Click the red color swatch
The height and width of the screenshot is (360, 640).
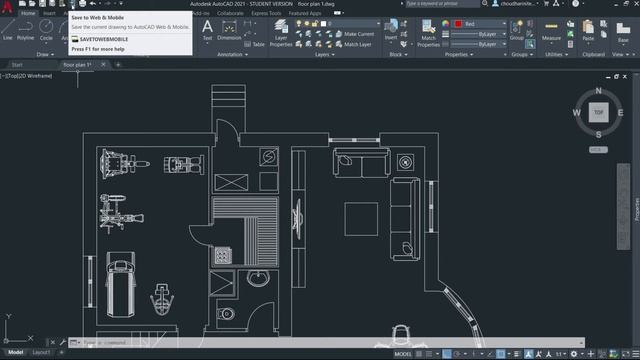[458, 24]
